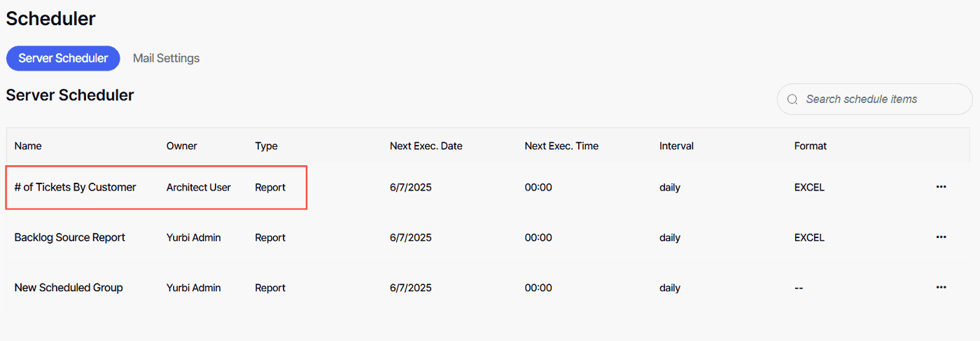Image resolution: width=980 pixels, height=341 pixels.
Task: Focus the Search schedule items field
Action: point(874,99)
